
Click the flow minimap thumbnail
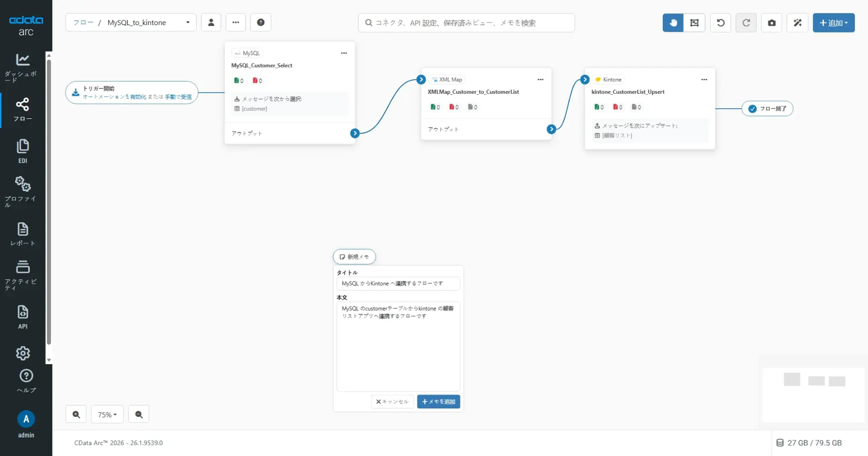pos(813,395)
